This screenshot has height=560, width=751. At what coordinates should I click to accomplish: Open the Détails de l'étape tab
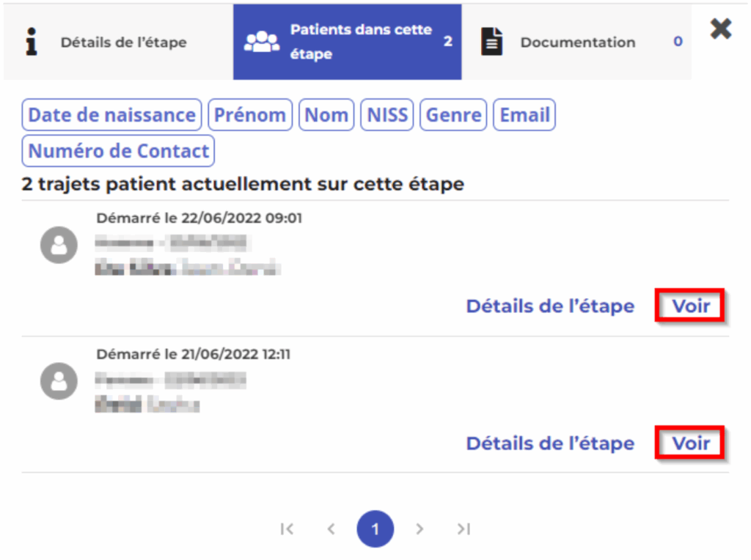pos(122,42)
